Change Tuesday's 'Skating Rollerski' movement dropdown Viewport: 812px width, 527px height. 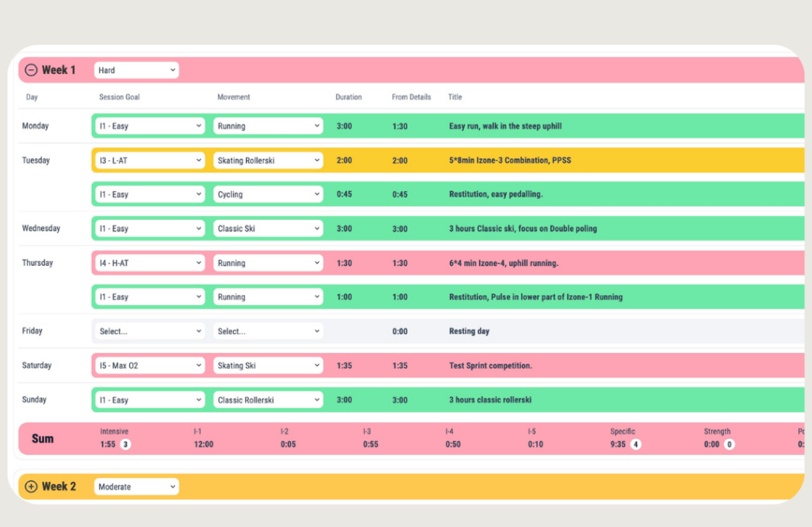[268, 160]
